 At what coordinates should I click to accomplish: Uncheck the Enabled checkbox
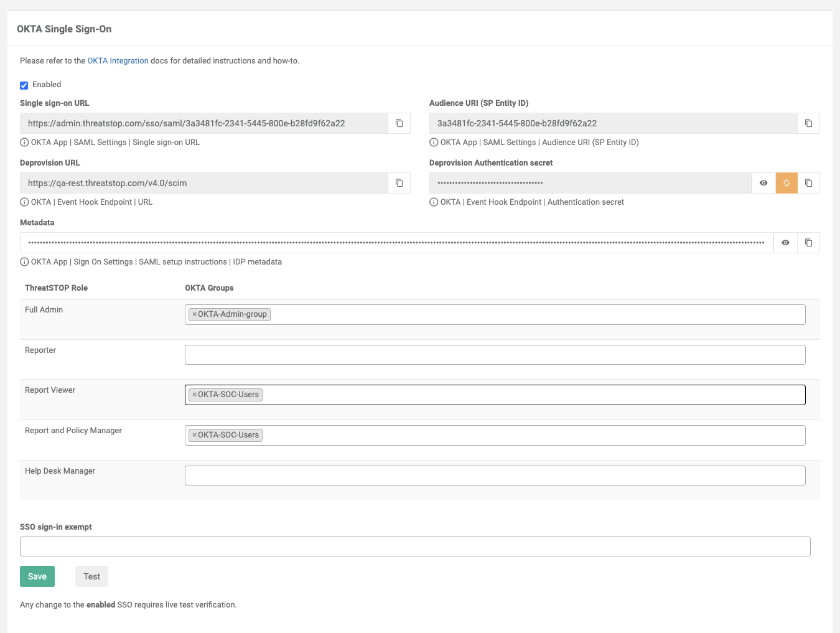24,85
